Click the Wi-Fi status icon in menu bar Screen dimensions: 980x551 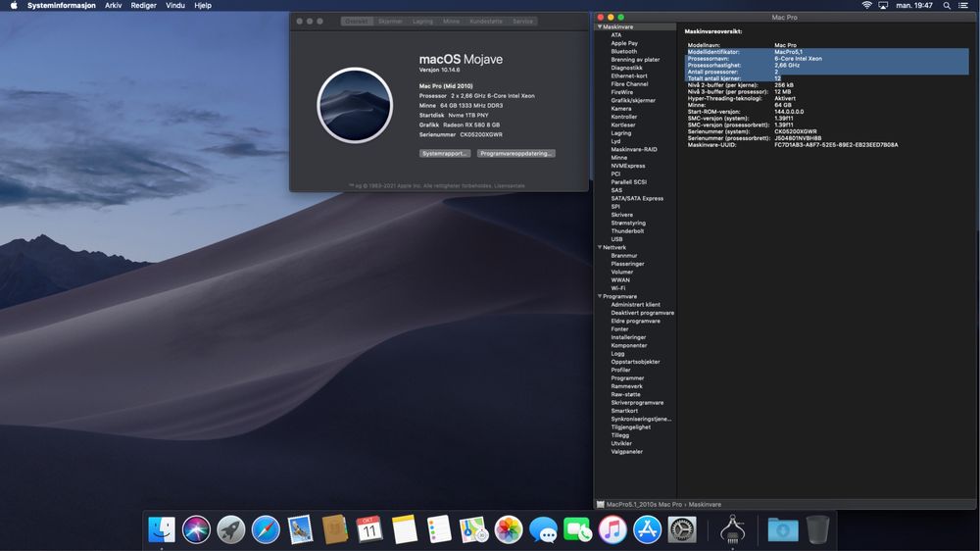click(x=866, y=5)
